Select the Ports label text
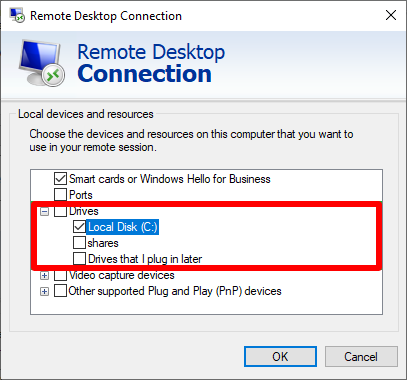The height and width of the screenshot is (380, 407). (x=81, y=195)
